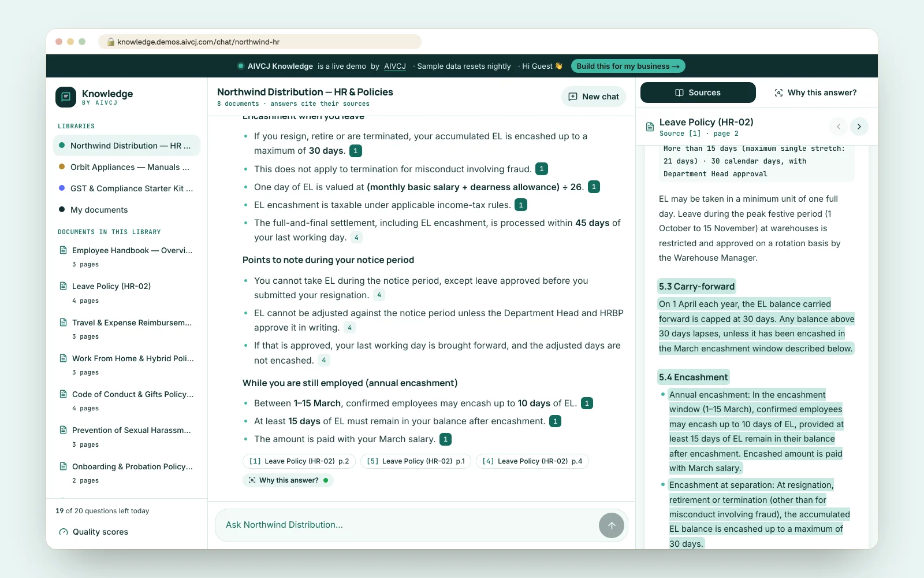Click the Leave Policy (HR-02) document icon in sidebar

pos(64,286)
